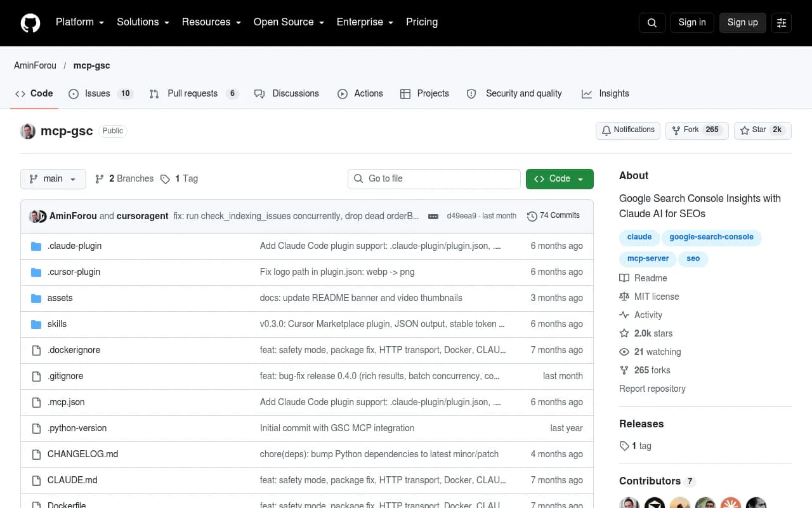Open the 74 Commits link
The image size is (812, 508).
pyautogui.click(x=553, y=216)
